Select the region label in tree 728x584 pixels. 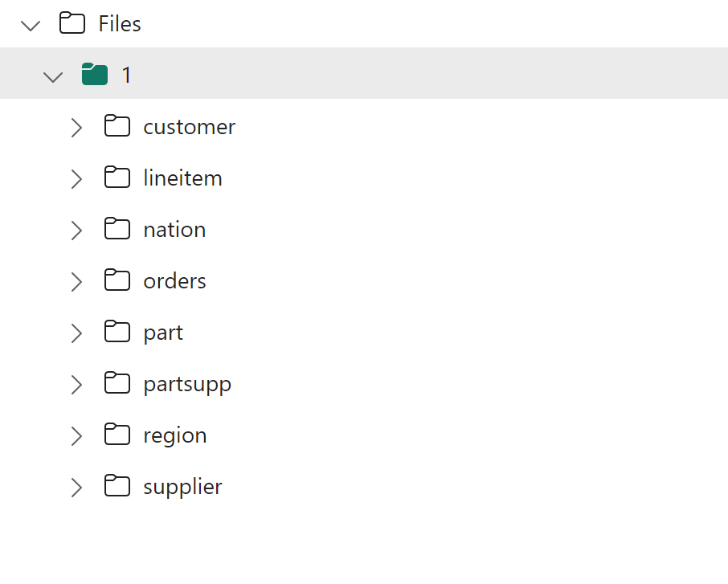click(175, 436)
